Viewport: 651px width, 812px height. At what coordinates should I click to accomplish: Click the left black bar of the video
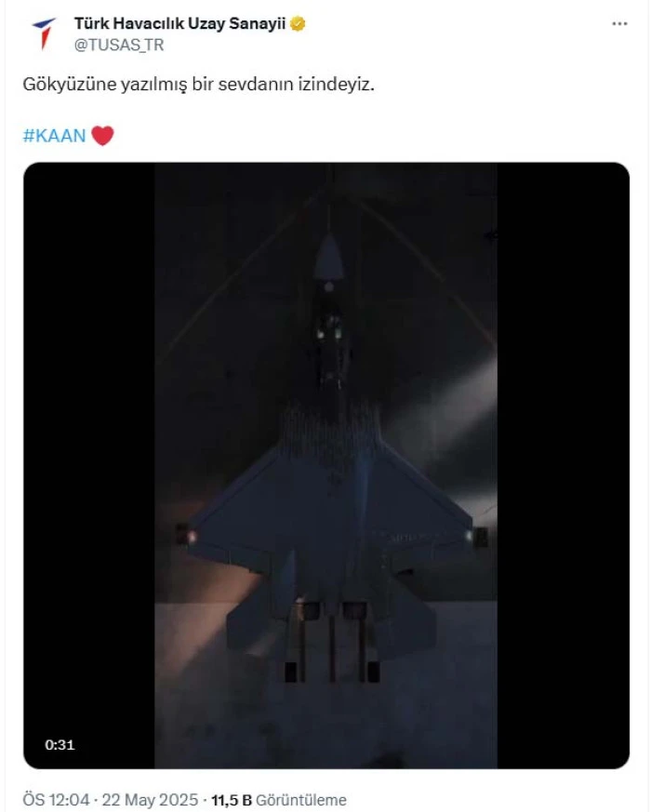(89, 465)
